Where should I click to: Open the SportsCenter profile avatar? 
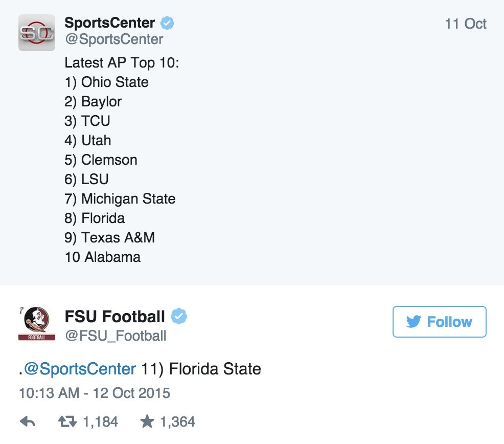tap(37, 33)
